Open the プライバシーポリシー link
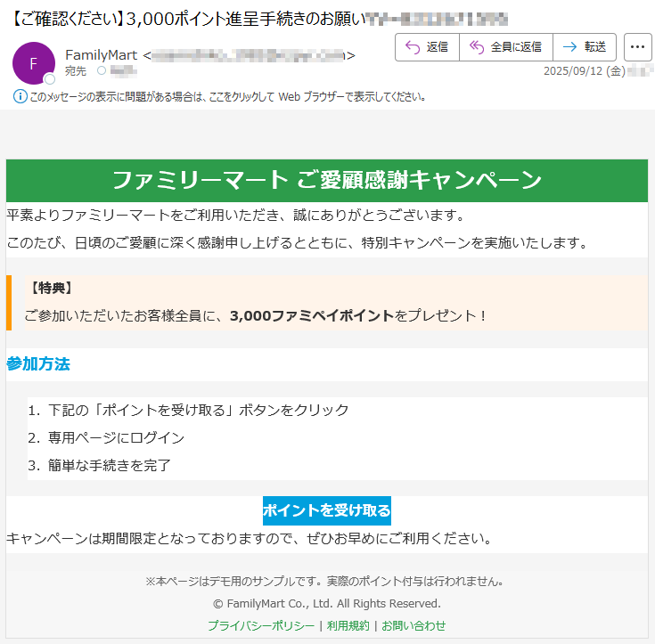This screenshot has width=655, height=644. pos(261,625)
